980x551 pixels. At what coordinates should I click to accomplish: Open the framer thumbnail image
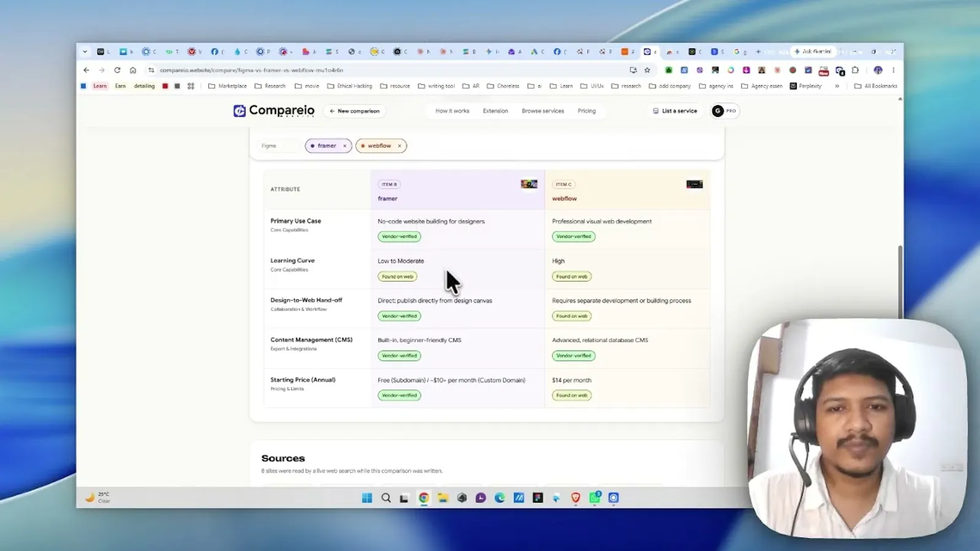click(529, 184)
